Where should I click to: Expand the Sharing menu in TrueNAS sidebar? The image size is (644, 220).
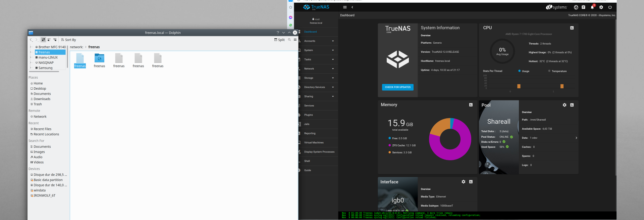point(318,96)
